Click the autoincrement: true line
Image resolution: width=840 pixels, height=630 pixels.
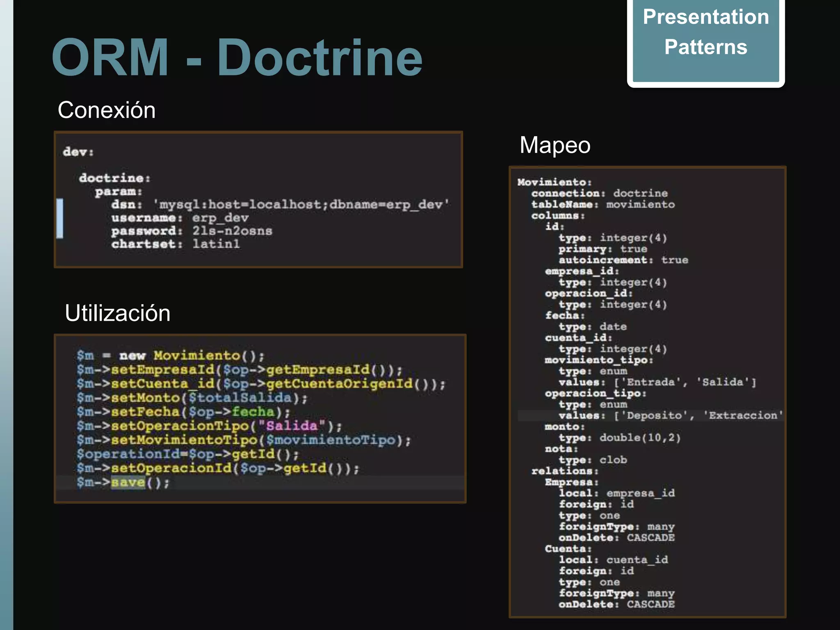(x=623, y=260)
